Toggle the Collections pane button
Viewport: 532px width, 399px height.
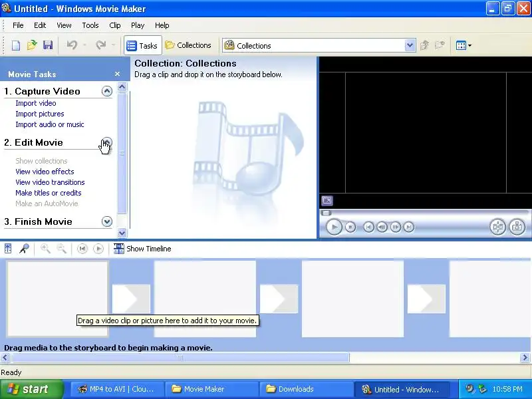[x=188, y=45]
